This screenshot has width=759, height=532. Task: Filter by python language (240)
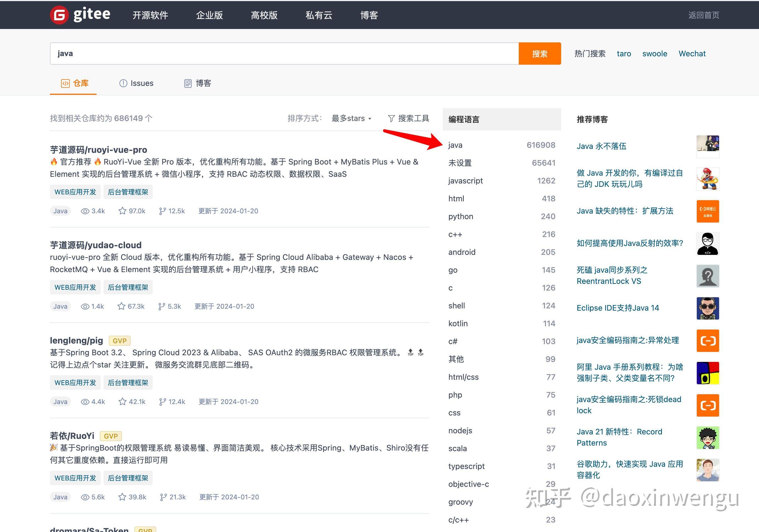(501, 217)
